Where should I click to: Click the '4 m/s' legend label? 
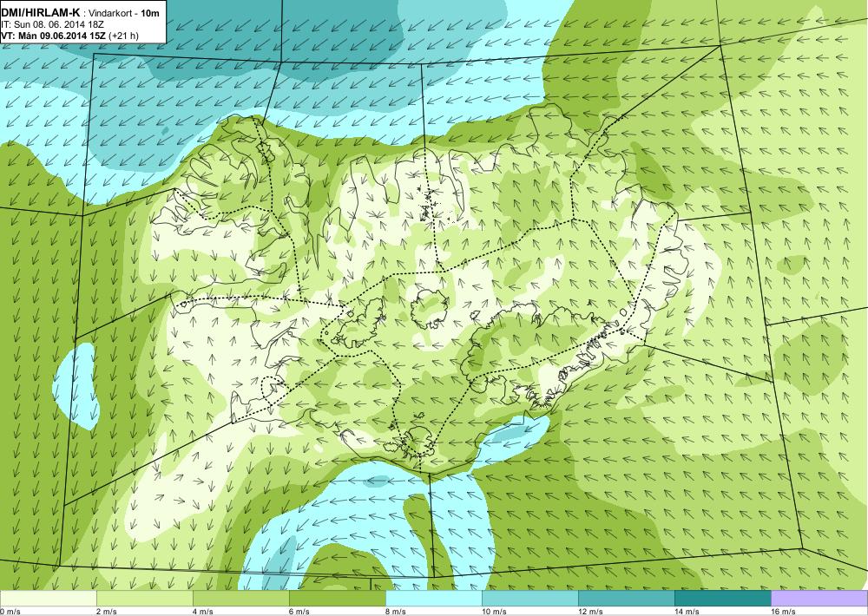(x=202, y=611)
